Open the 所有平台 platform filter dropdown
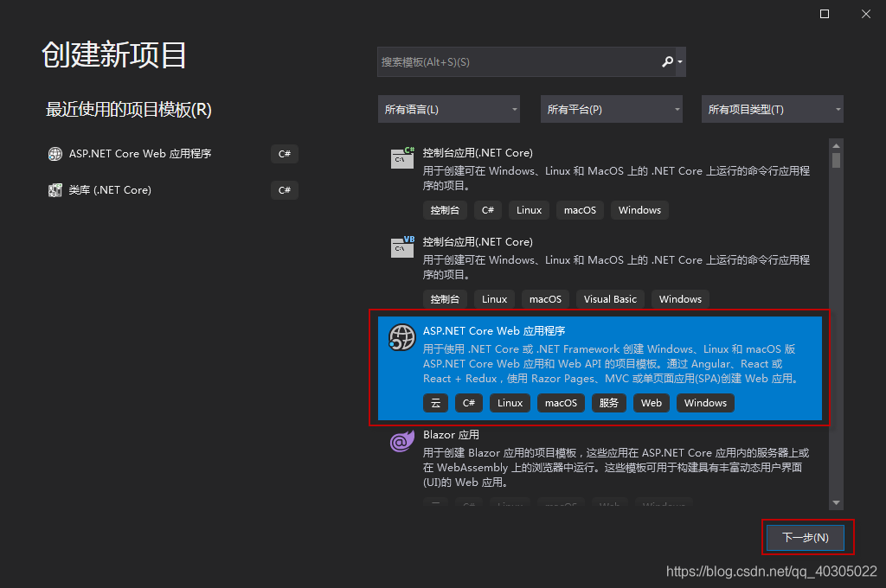 click(x=612, y=109)
